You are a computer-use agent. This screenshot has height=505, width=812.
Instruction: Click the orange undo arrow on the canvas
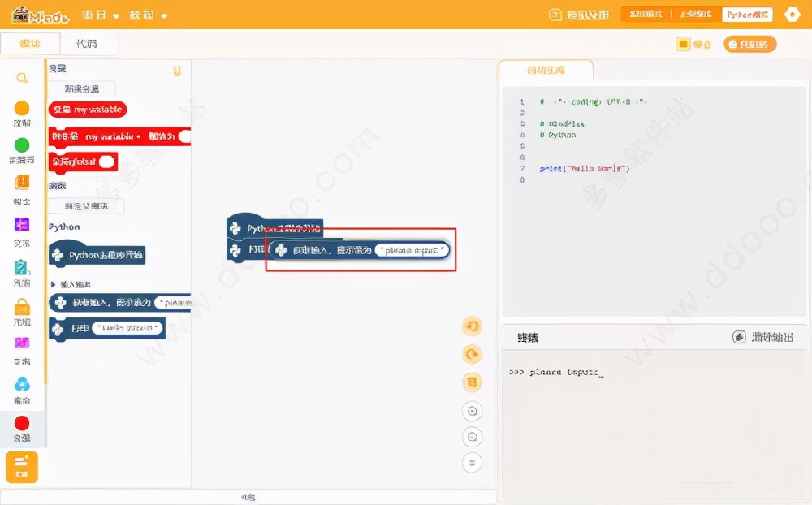click(x=472, y=326)
